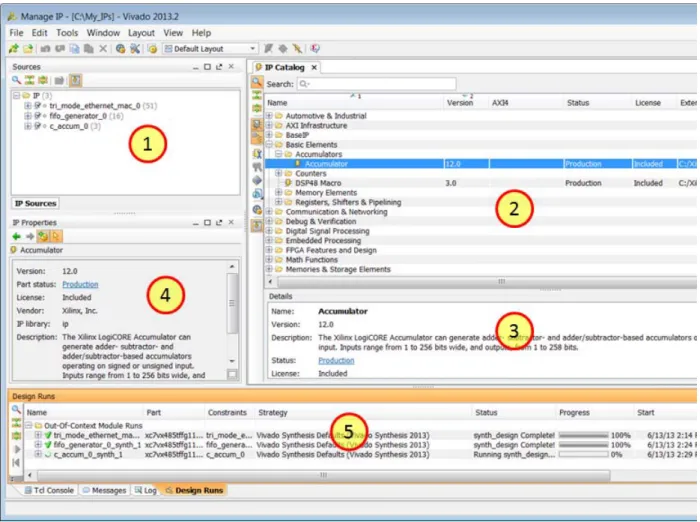The height and width of the screenshot is (522, 700).
Task: Switch to the Tcl Console tab
Action: [x=49, y=490]
